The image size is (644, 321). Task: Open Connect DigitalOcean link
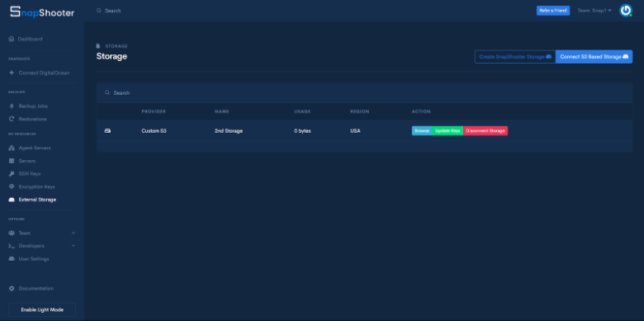44,73
